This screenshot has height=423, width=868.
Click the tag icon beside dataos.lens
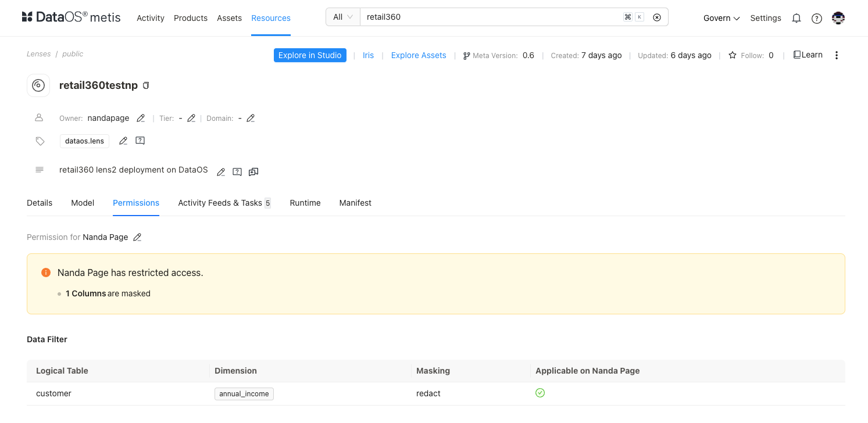40,141
